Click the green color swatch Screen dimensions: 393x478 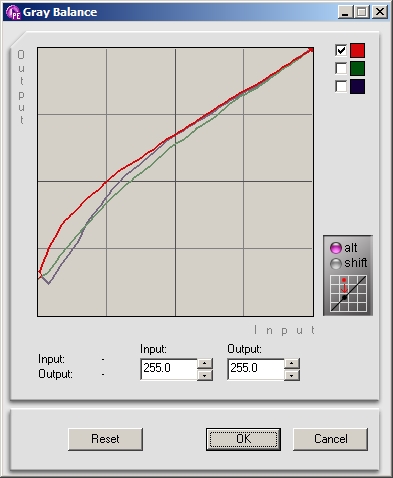click(x=357, y=69)
